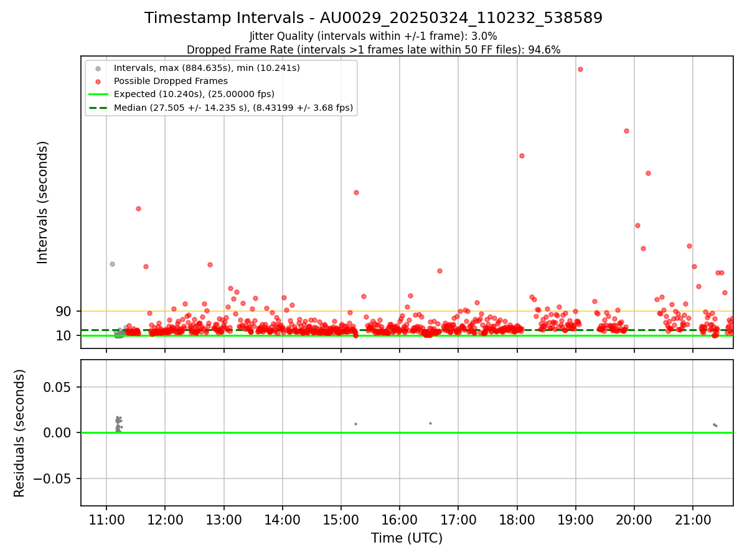The height and width of the screenshot is (560, 747).
Task: Click the red marker beside 'Possible Dropped Frames'
Action: coord(98,81)
